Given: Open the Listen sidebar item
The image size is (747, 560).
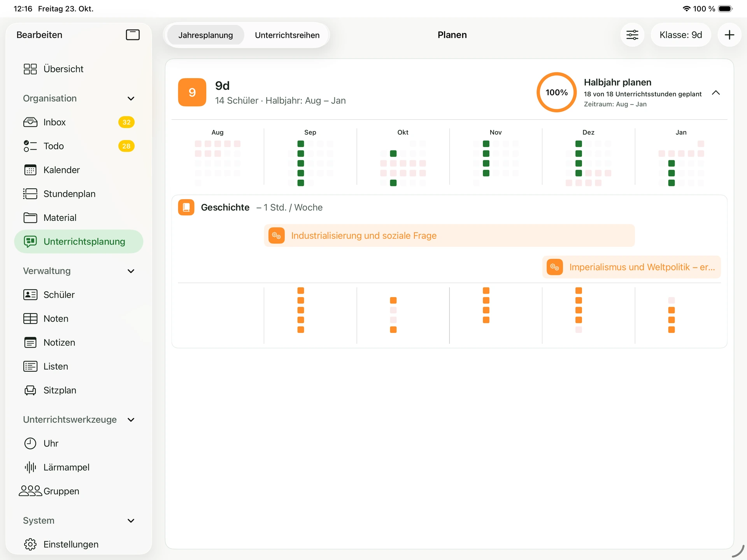Looking at the screenshot, I should point(79,366).
